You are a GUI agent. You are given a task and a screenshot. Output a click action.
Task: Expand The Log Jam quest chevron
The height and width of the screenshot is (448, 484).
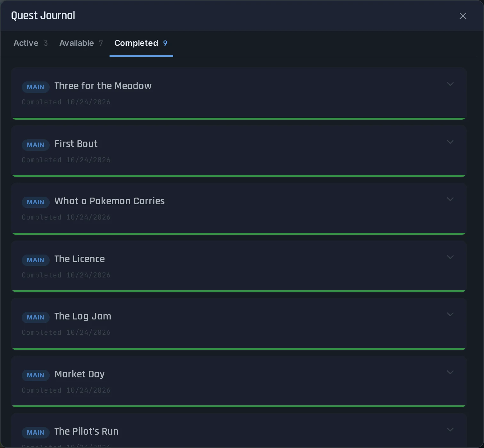click(x=450, y=315)
